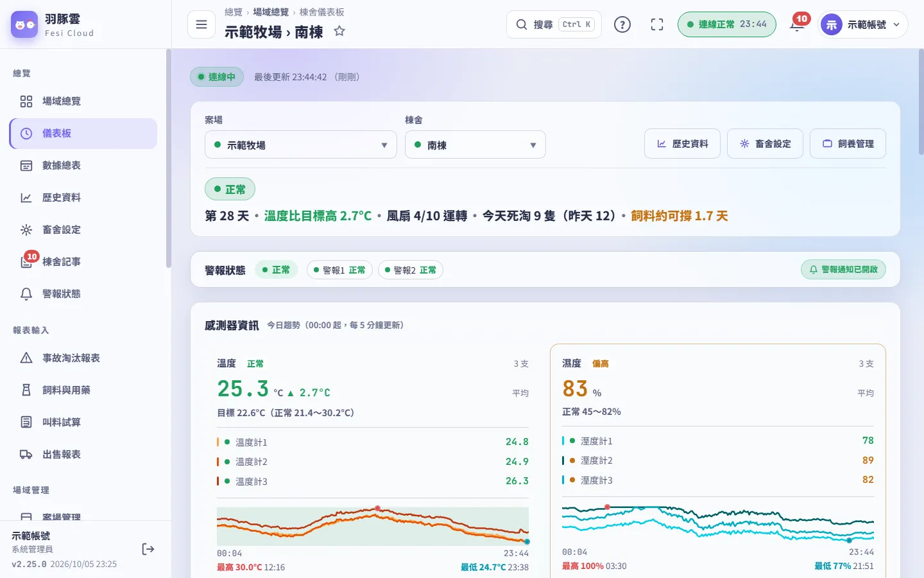924x578 pixels.
Task: Click the 溼度計2 row showing 89
Action: (x=718, y=460)
